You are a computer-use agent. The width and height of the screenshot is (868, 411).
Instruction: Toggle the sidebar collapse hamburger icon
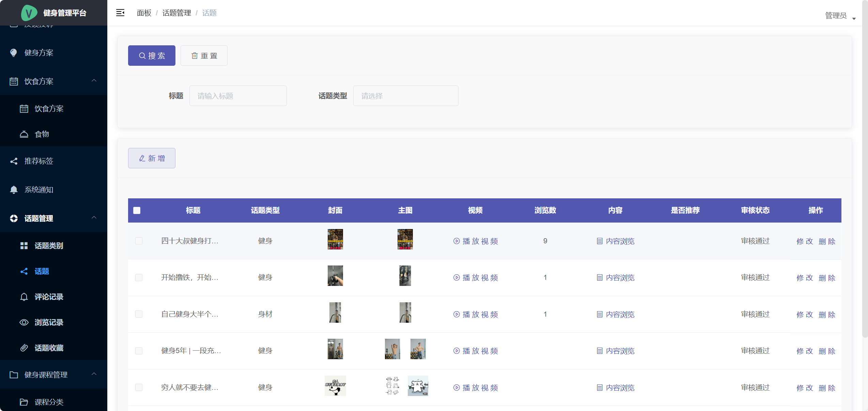120,13
